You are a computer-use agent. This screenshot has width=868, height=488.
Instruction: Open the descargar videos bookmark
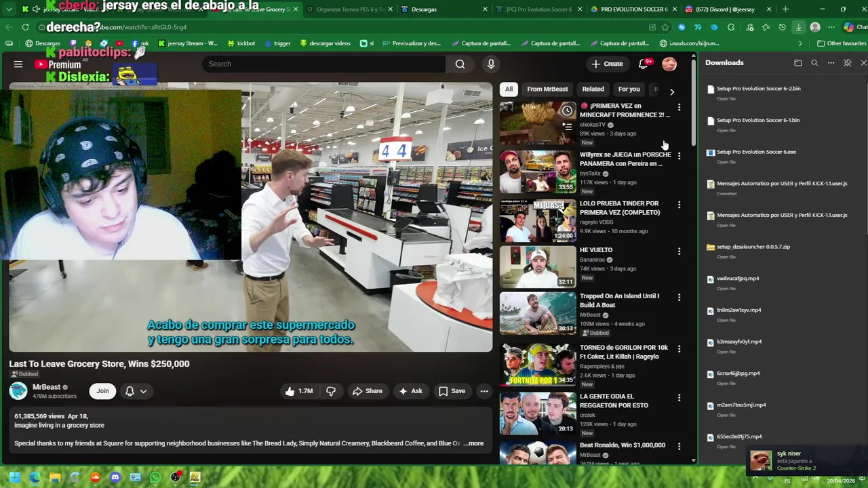pyautogui.click(x=325, y=43)
